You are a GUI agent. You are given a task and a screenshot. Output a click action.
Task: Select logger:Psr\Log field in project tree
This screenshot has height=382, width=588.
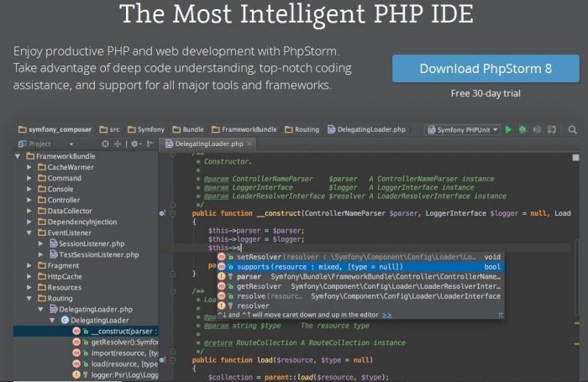[115, 375]
